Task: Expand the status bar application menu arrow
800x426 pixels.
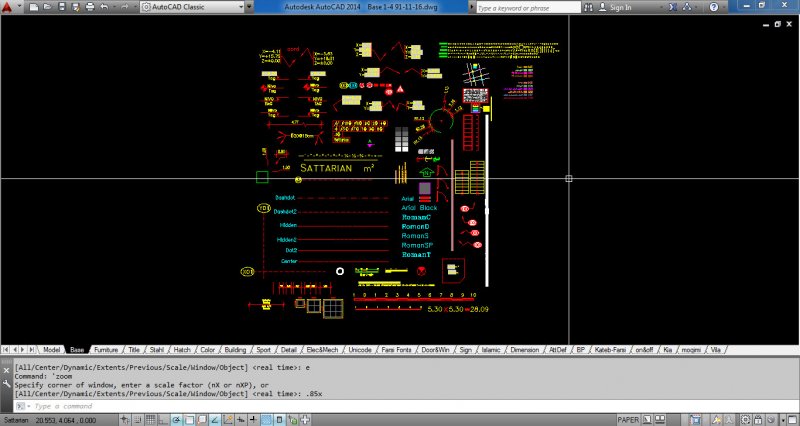Action: point(783,420)
